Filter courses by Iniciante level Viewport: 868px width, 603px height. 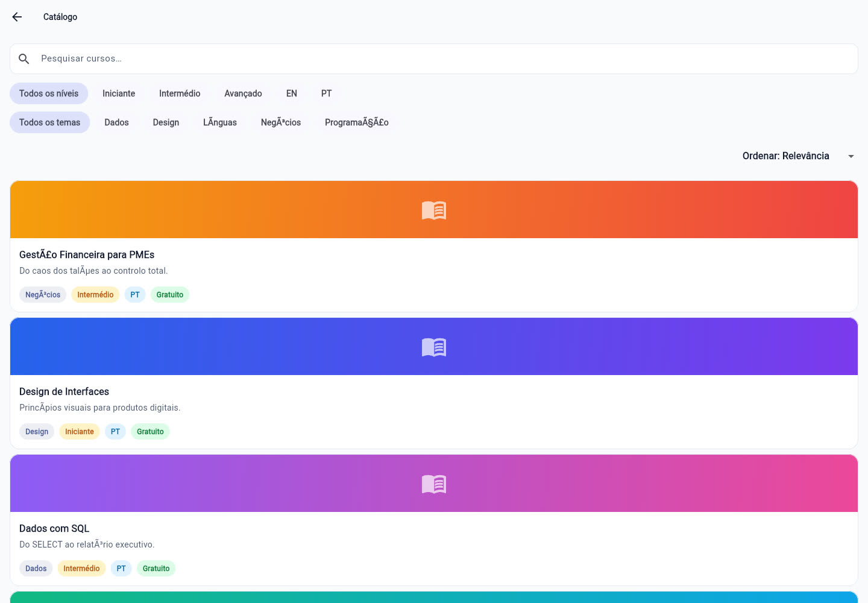119,93
